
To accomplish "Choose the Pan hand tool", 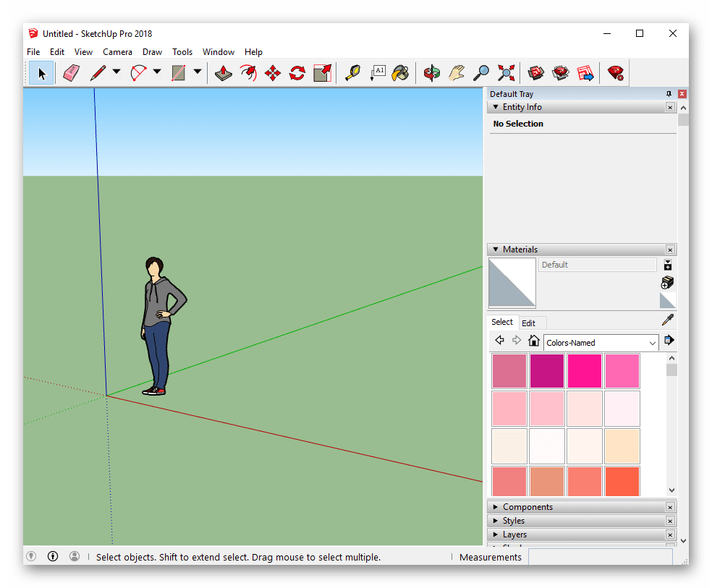I will (x=457, y=73).
